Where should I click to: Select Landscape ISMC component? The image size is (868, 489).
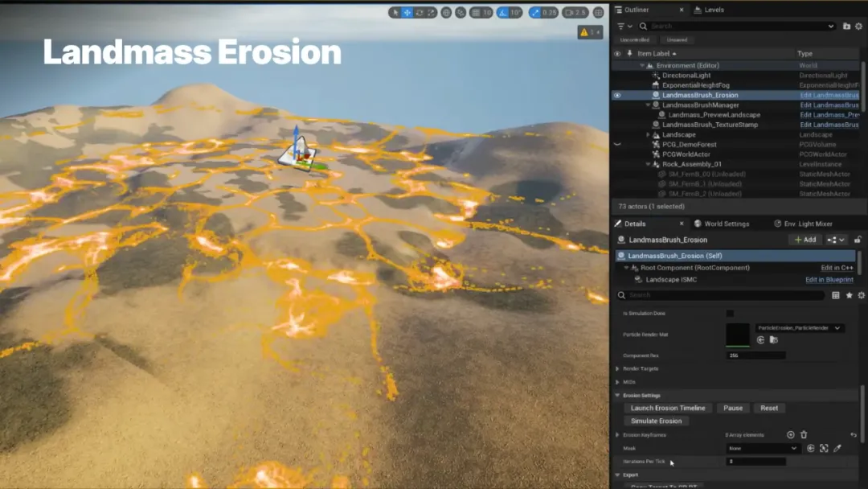[x=671, y=280]
